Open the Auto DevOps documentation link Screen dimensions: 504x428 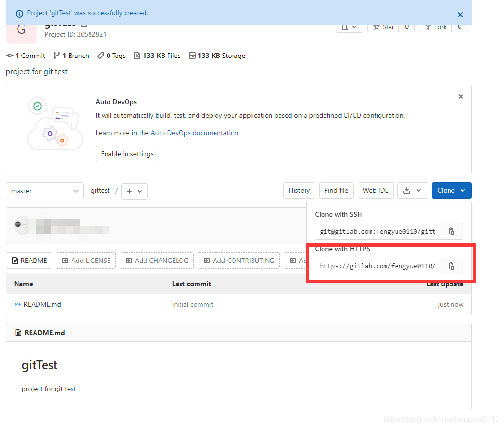point(194,133)
